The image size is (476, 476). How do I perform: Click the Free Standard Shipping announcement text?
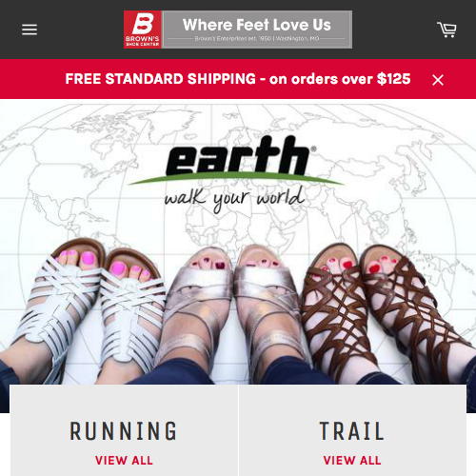[x=238, y=79]
